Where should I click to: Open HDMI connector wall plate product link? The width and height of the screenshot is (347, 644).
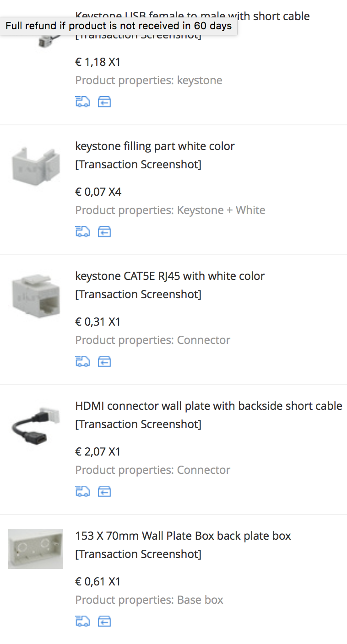pyautogui.click(x=208, y=406)
